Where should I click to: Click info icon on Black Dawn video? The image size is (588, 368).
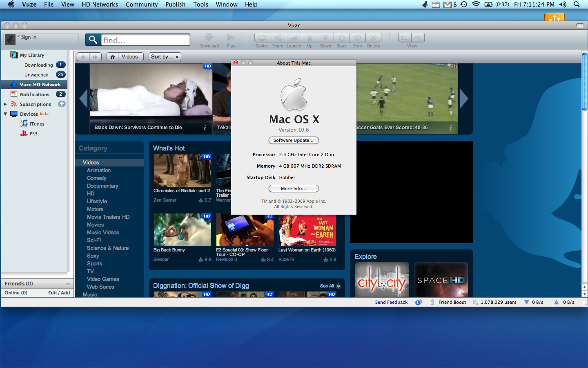[x=205, y=128]
